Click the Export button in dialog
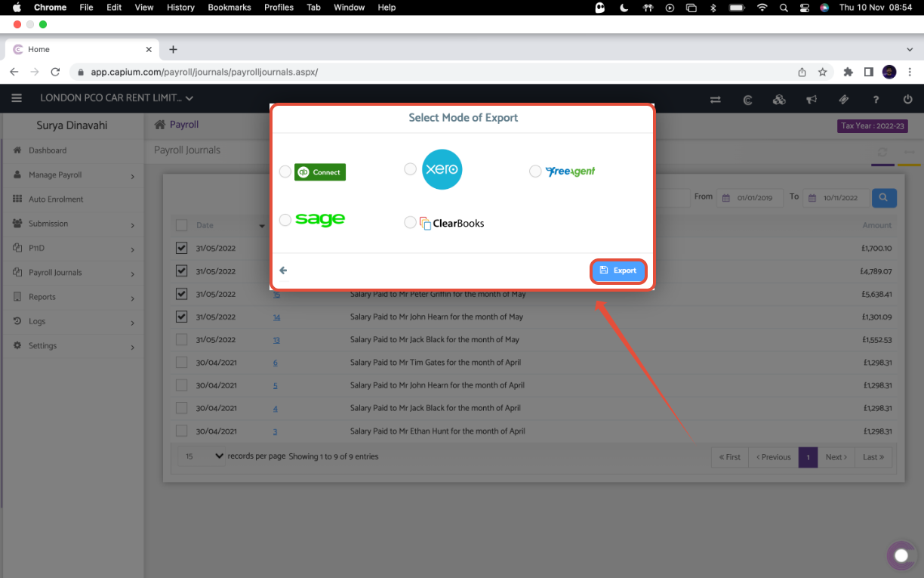The width and height of the screenshot is (924, 578). coord(618,270)
